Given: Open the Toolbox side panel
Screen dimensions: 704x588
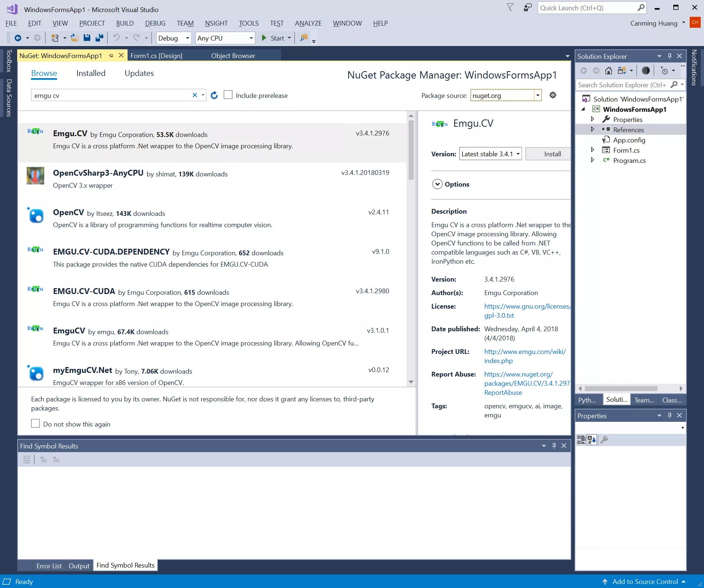Looking at the screenshot, I should (9, 61).
